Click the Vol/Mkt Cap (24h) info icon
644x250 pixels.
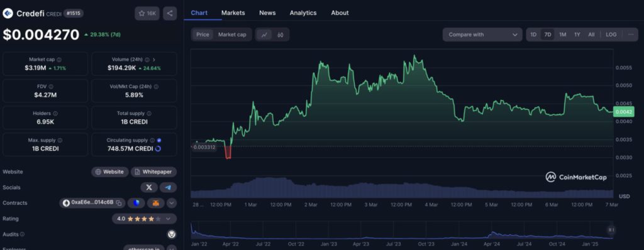[x=156, y=87]
